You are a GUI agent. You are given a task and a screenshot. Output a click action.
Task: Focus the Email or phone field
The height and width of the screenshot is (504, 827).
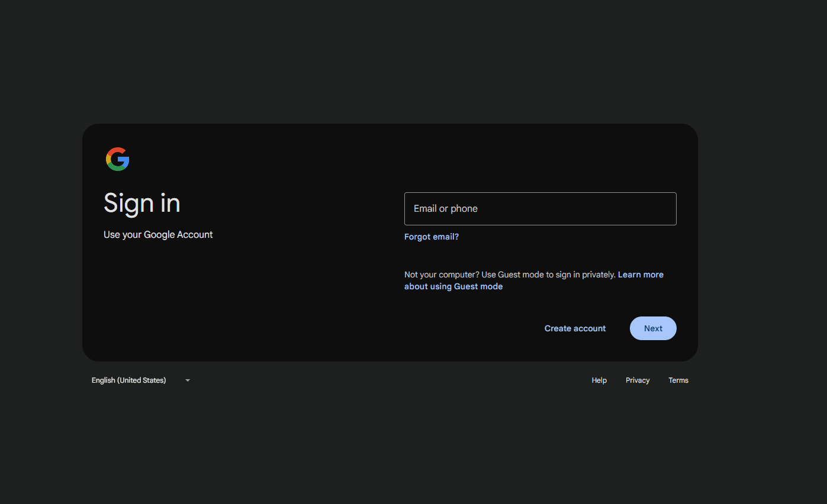(540, 209)
